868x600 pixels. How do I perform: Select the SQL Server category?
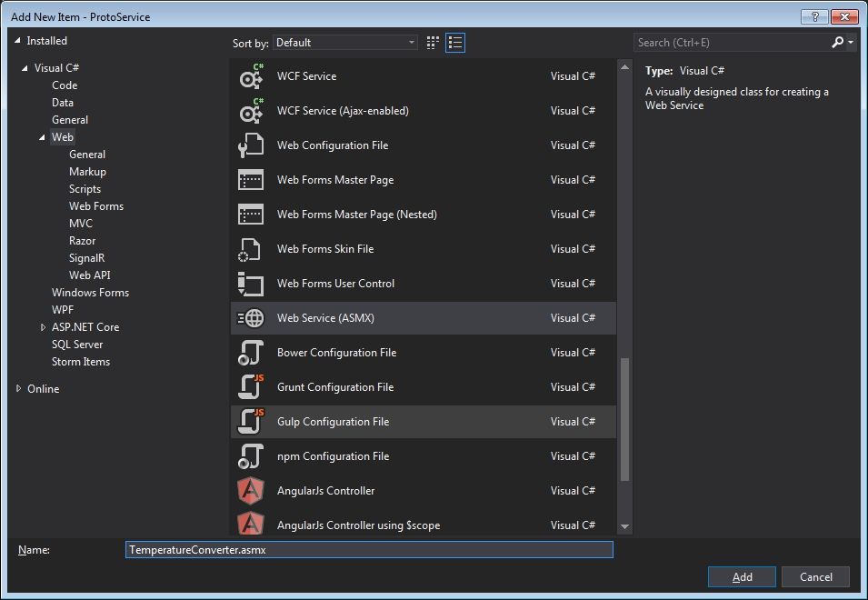(77, 345)
